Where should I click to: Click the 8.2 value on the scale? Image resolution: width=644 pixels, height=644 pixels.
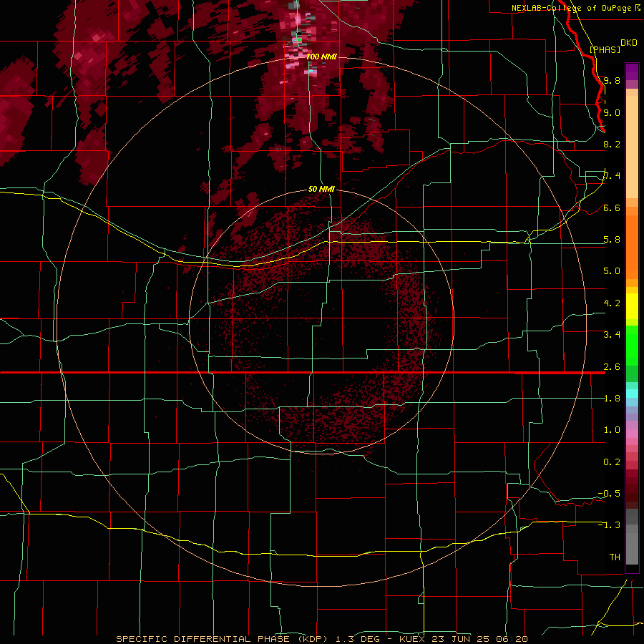tap(612, 144)
